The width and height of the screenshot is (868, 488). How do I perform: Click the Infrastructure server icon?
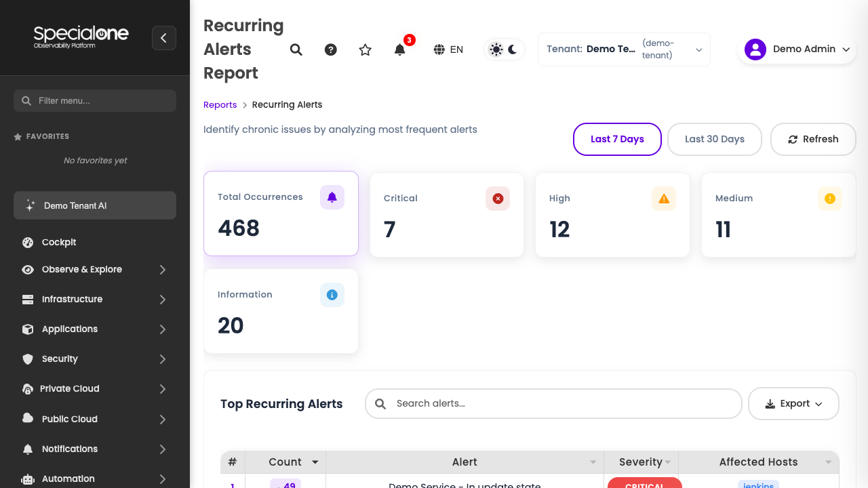(x=28, y=299)
